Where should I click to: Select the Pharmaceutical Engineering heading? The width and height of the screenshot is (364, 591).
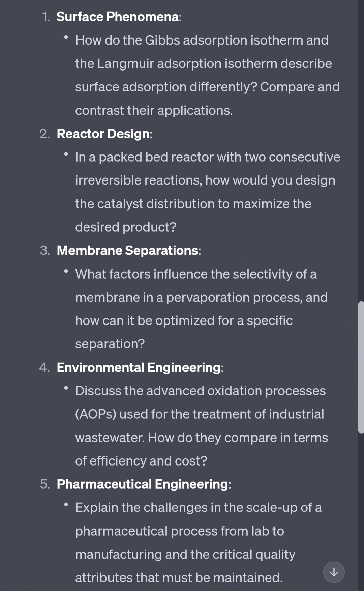144,485
